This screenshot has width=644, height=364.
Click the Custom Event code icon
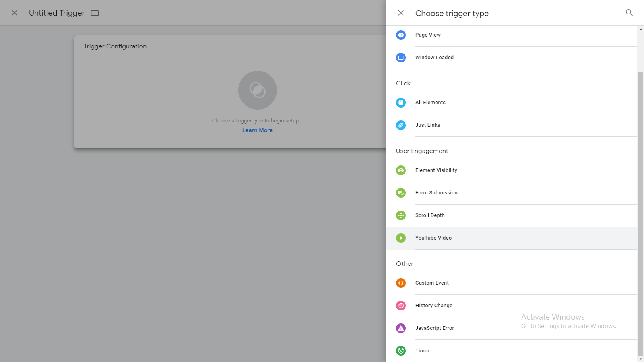point(401,283)
